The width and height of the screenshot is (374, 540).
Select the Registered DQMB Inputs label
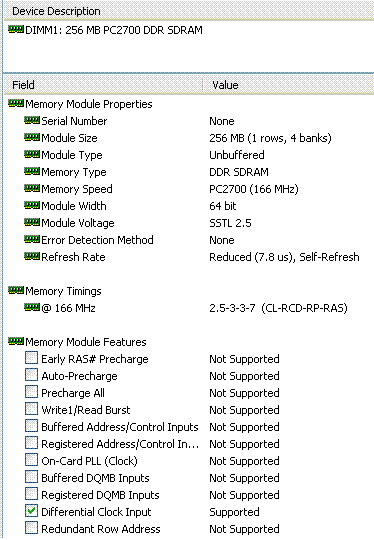click(x=100, y=495)
